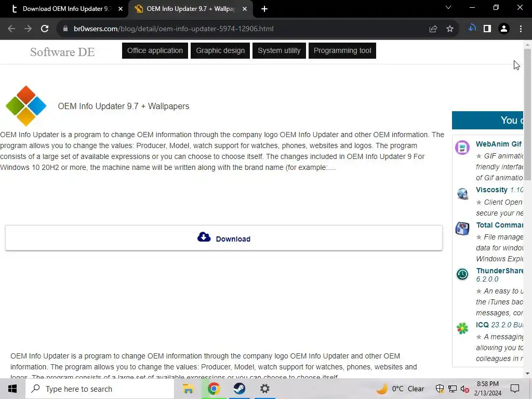Click the big Download button

click(x=223, y=238)
